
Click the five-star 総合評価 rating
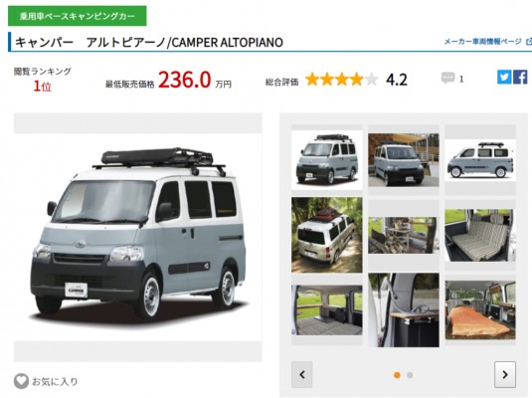342,80
